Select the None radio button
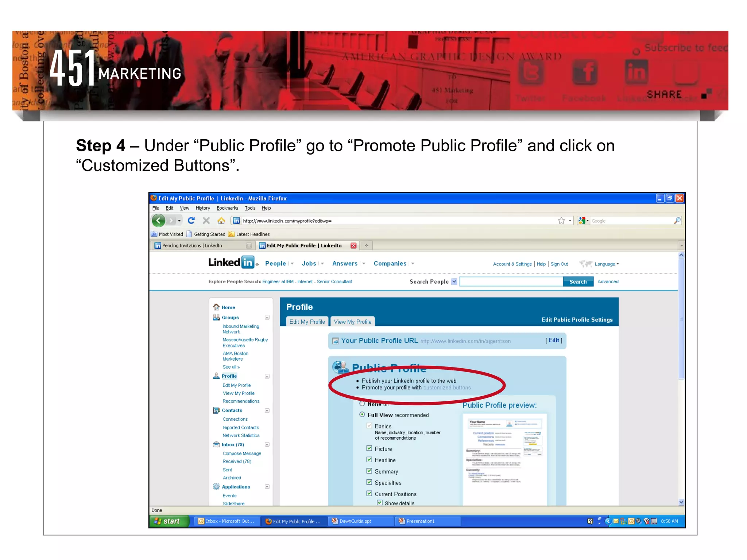Image resolution: width=747 pixels, height=560 pixels. click(x=362, y=404)
